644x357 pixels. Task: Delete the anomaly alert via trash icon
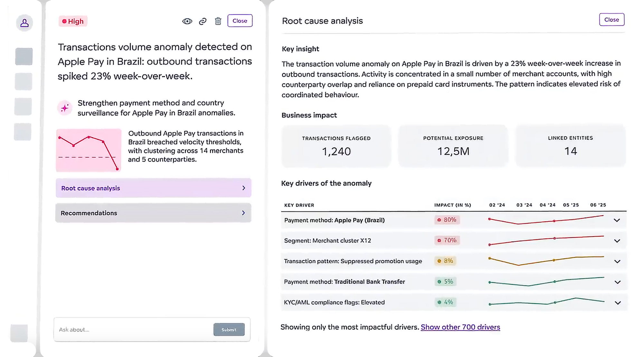pyautogui.click(x=218, y=21)
